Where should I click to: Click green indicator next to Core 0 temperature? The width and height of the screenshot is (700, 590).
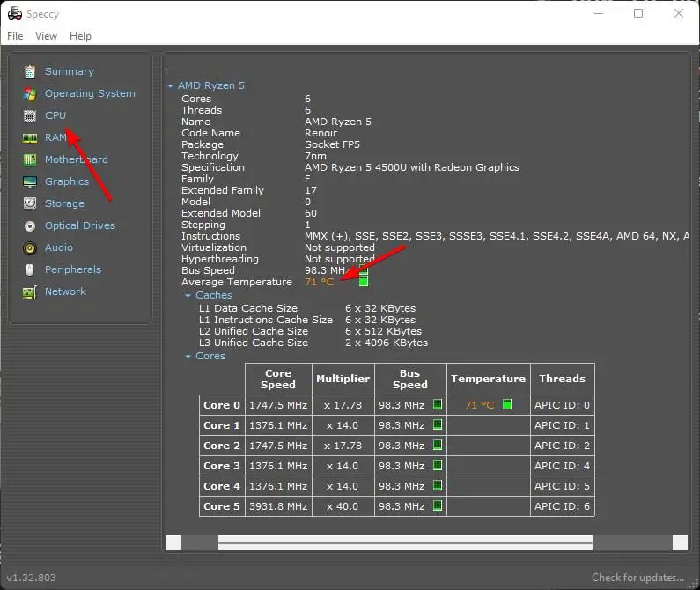point(506,405)
